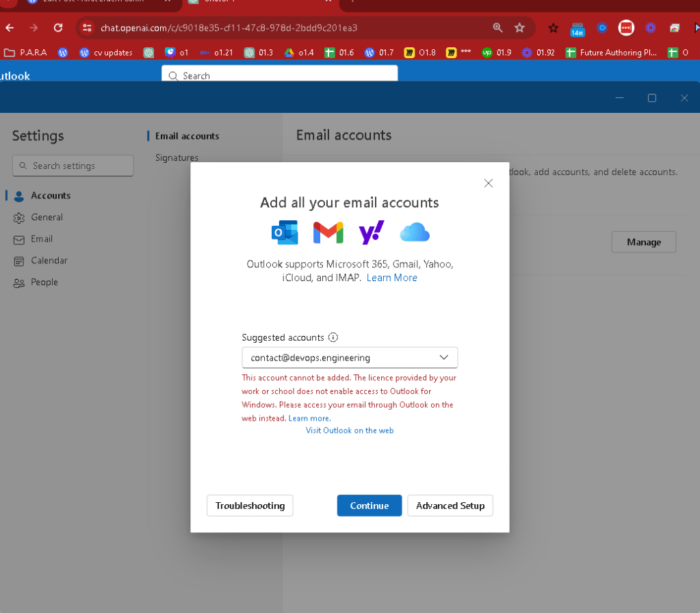
Task: Open the o1.21 bookmark
Action: click(216, 53)
